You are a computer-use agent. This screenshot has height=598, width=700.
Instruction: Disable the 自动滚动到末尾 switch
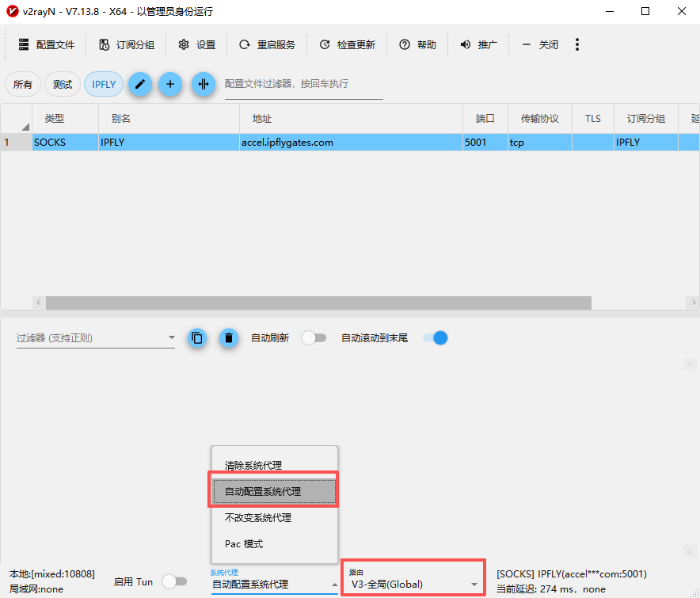pos(435,338)
